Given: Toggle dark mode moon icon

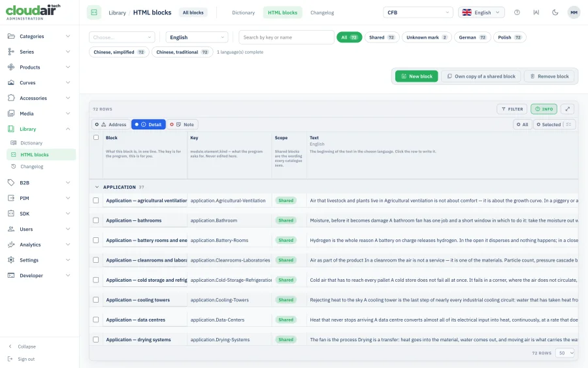Looking at the screenshot, I should tap(555, 12).
